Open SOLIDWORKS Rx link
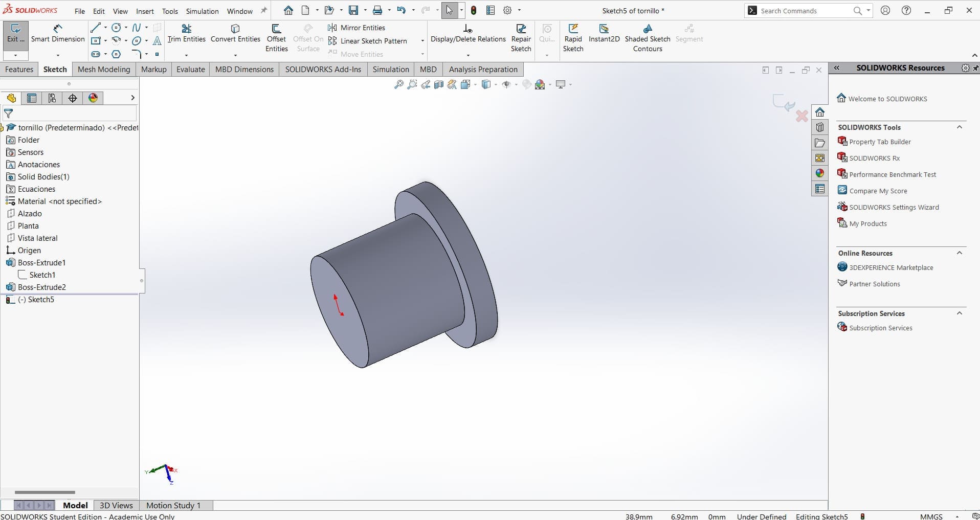Screen dimensions: 980x520 click(x=875, y=158)
